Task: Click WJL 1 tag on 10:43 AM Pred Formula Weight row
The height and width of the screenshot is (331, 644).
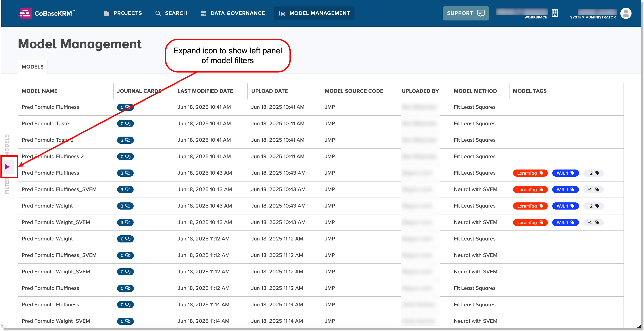Action: click(565, 206)
